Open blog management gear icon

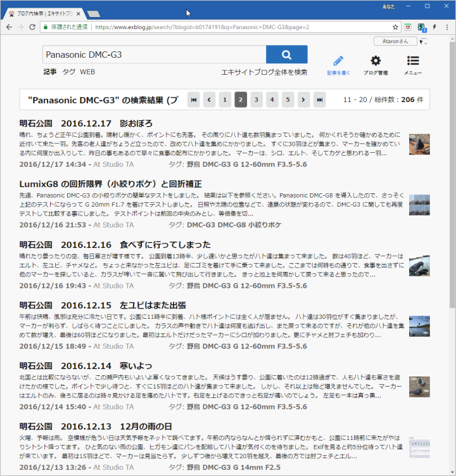376,65
